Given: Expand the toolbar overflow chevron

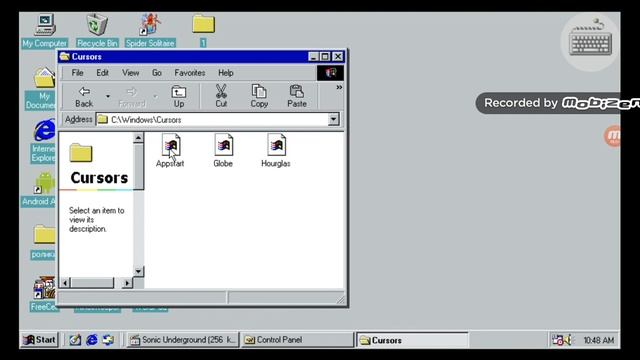Looking at the screenshot, I should 339,87.
